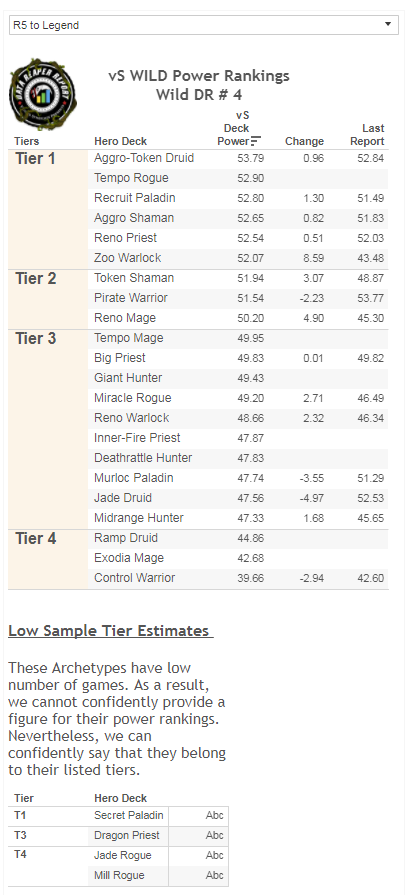Select the Control Warrior row

point(239,578)
